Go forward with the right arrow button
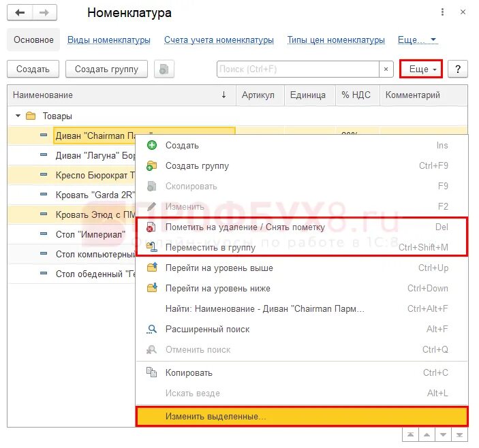The width and height of the screenshot is (479, 448). 44,13
